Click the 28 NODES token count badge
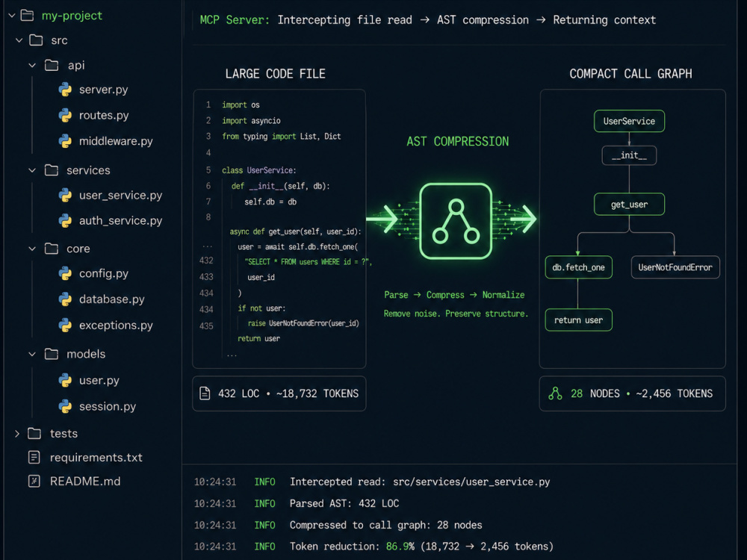747x560 pixels. pyautogui.click(x=632, y=393)
